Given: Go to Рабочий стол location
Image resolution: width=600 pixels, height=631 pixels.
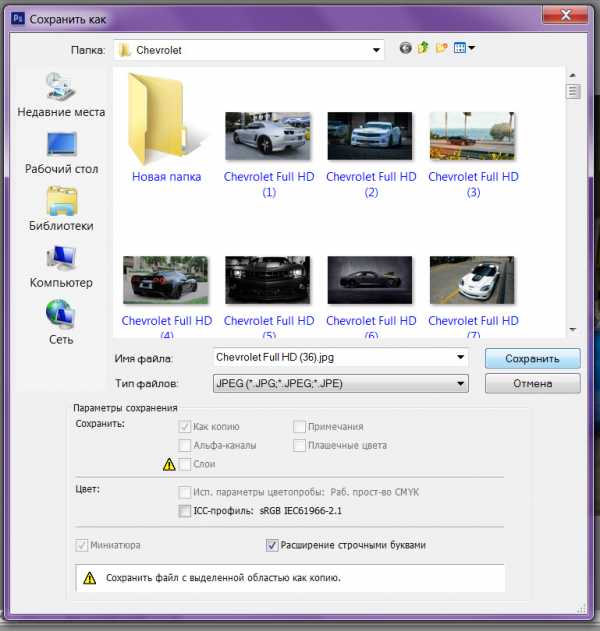Looking at the screenshot, I should (x=61, y=151).
